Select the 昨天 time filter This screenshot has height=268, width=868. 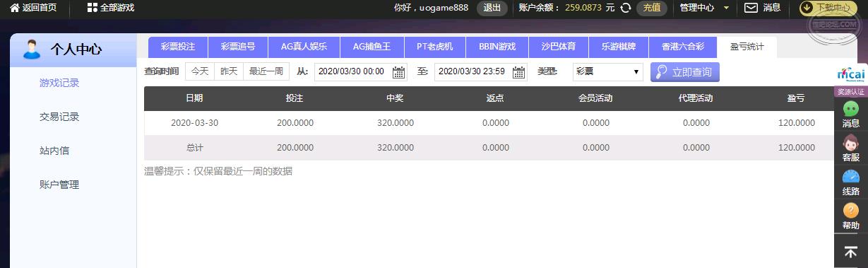229,71
